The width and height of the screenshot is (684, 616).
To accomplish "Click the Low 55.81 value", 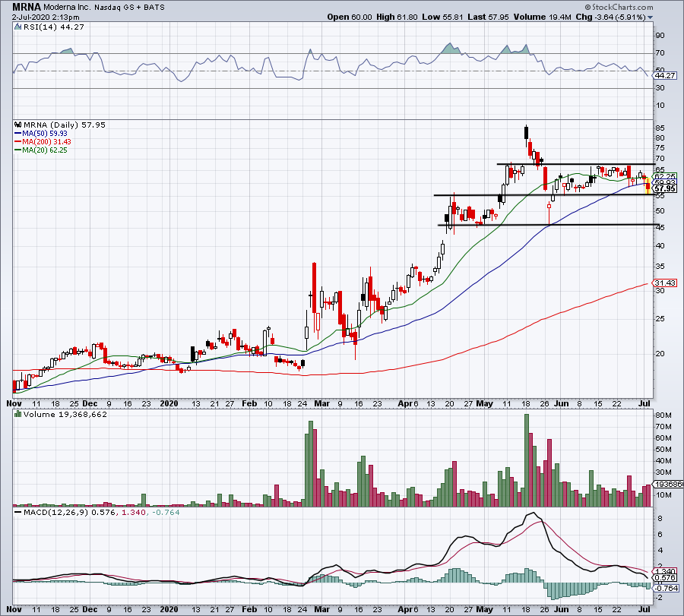I will coord(443,17).
